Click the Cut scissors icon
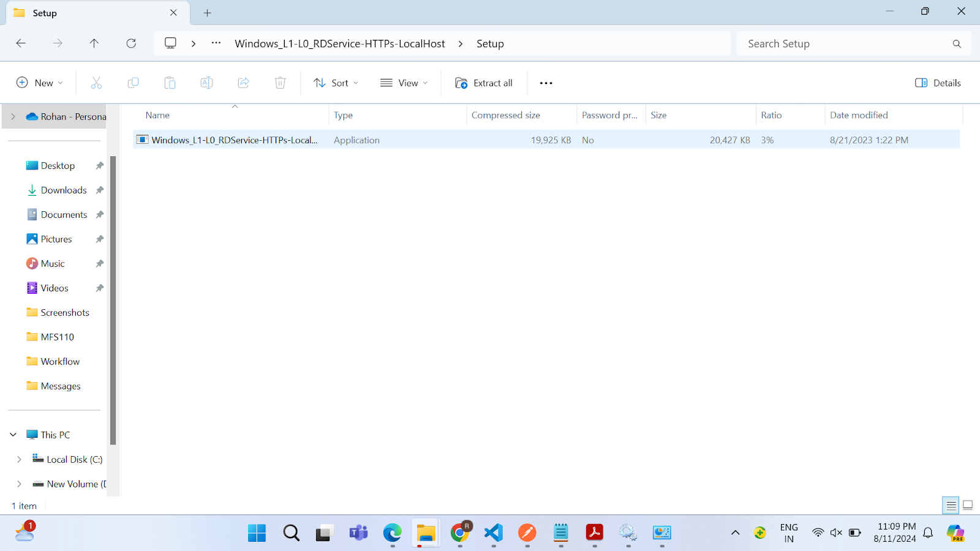 click(x=96, y=83)
